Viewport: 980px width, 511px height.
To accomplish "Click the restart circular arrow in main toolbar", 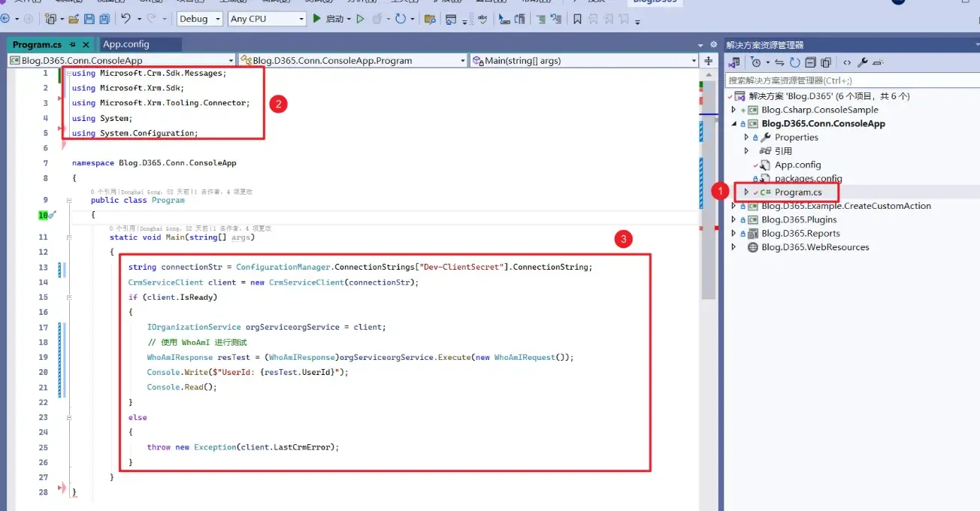I will tap(401, 19).
